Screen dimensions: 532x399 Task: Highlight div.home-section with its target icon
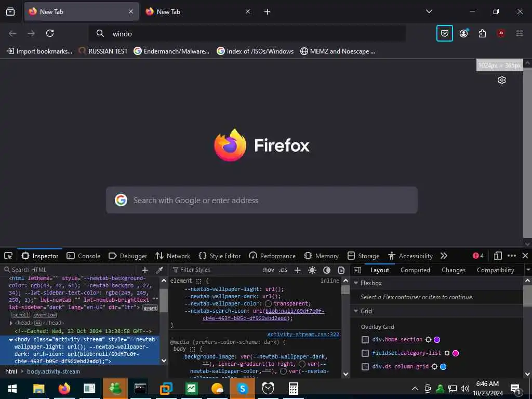[428, 340]
